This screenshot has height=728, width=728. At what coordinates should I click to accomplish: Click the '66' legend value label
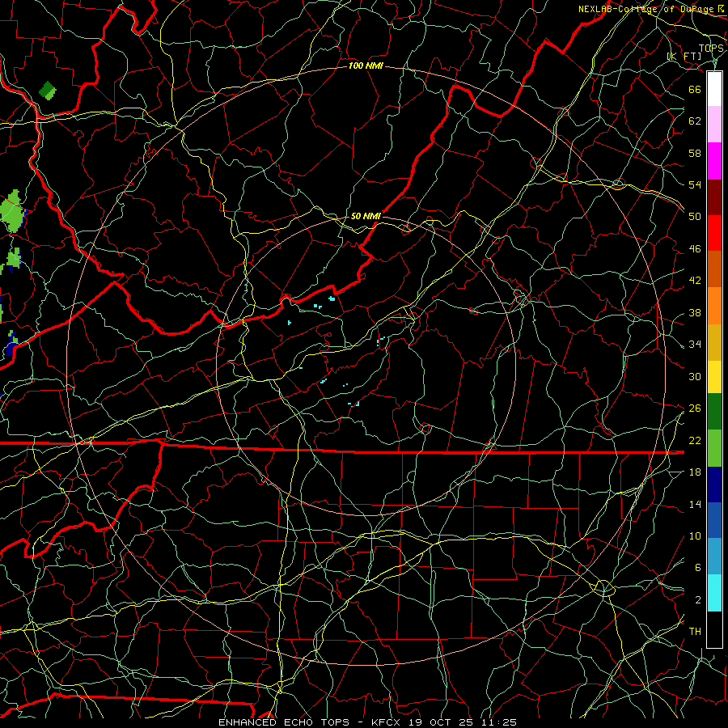tap(695, 89)
